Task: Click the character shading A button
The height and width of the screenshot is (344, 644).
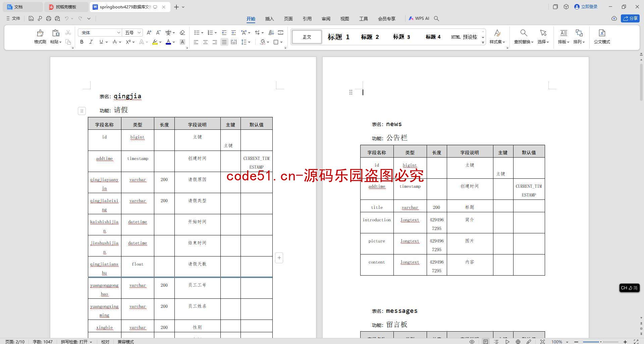Action: tap(182, 42)
